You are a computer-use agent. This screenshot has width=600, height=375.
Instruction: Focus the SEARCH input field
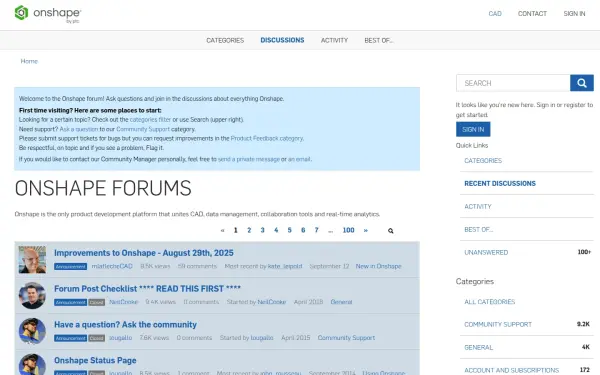click(513, 83)
